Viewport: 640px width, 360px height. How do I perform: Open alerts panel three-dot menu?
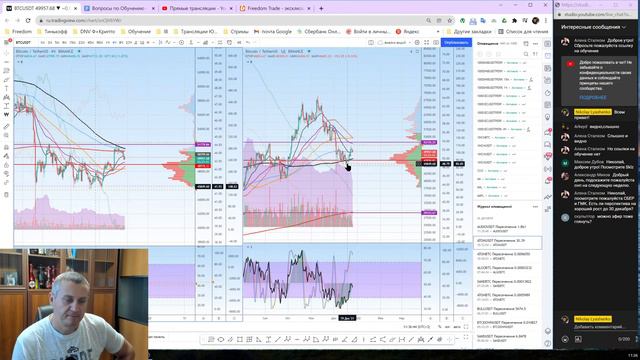[x=536, y=43]
